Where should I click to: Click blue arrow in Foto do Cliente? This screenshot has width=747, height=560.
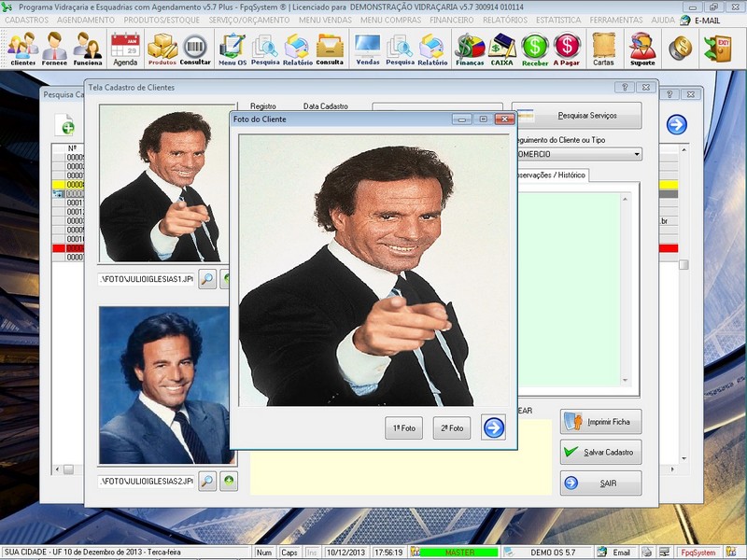pos(494,427)
